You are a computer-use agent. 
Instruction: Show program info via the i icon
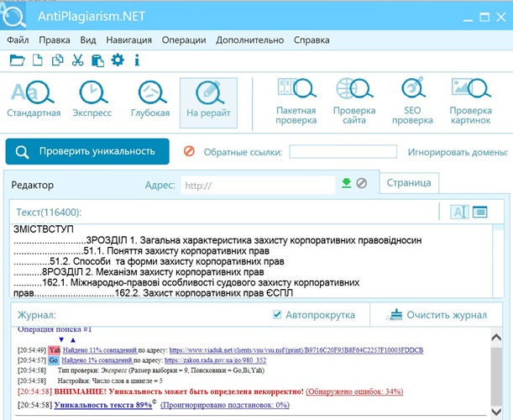[137, 60]
